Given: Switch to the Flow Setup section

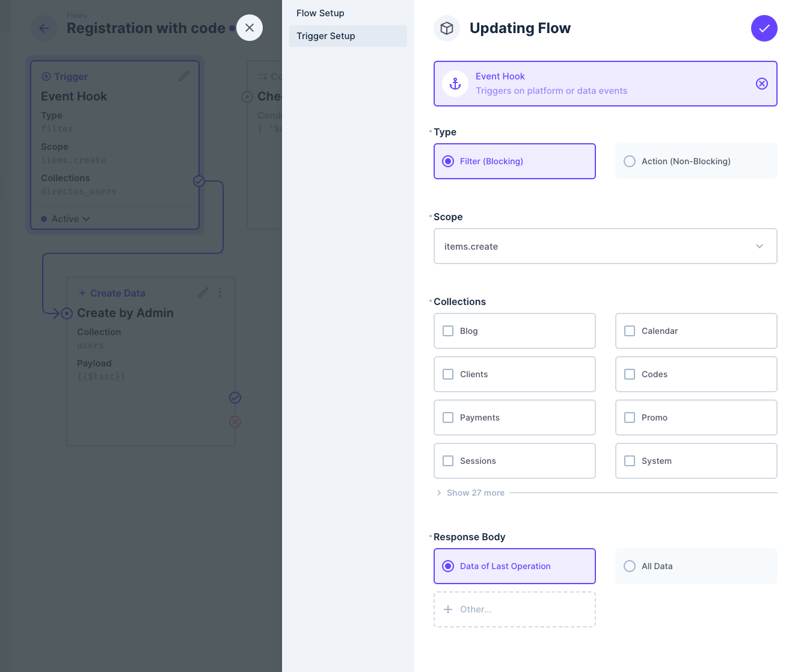Looking at the screenshot, I should pyautogui.click(x=319, y=13).
